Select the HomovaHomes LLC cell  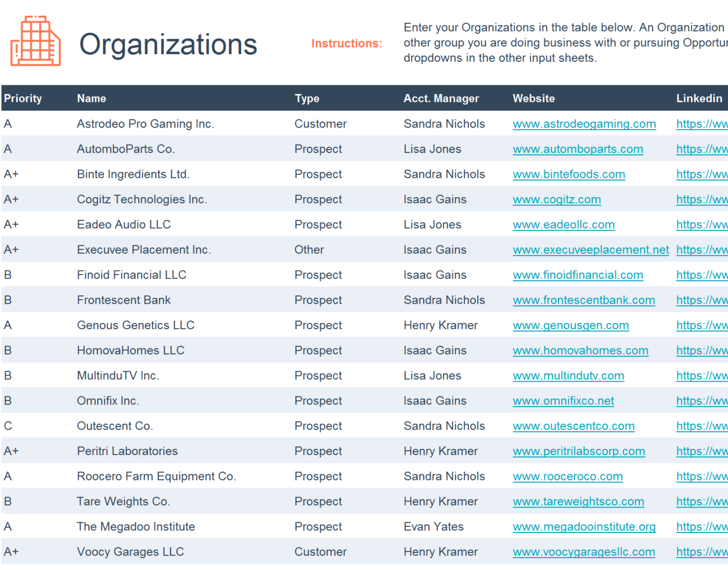click(131, 351)
